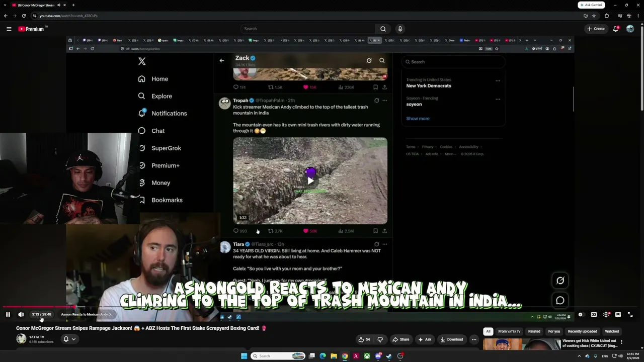Click the Ask Gemini button
The height and width of the screenshot is (362, 644).
pyautogui.click(x=591, y=5)
